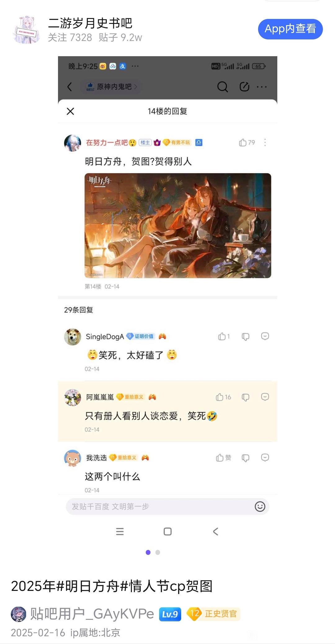The height and width of the screenshot is (644, 335).
Task: Like 阿嵐嵐嵐's comment with 16 likes
Action: pos(223,397)
